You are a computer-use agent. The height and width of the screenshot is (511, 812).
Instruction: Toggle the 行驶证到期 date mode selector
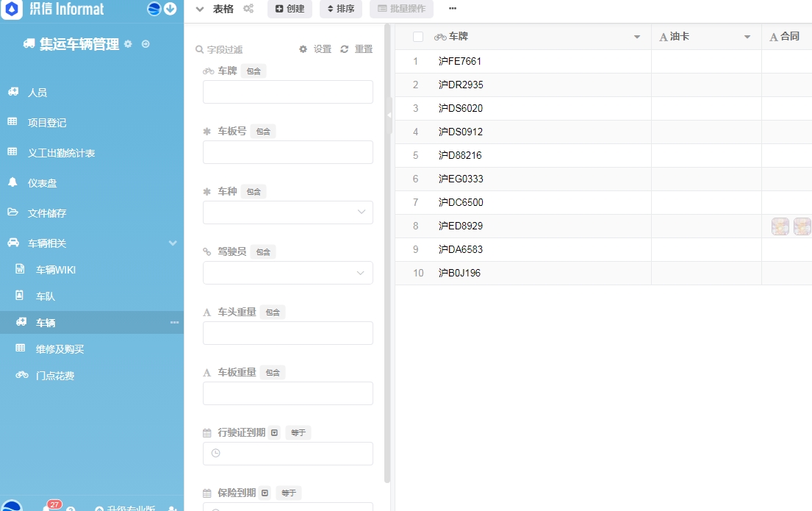tap(274, 432)
